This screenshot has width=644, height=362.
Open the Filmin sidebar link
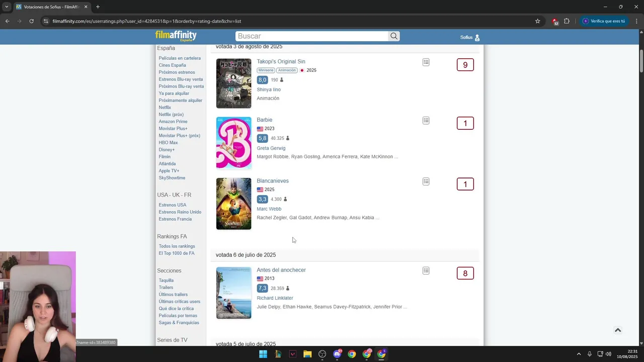[165, 157]
